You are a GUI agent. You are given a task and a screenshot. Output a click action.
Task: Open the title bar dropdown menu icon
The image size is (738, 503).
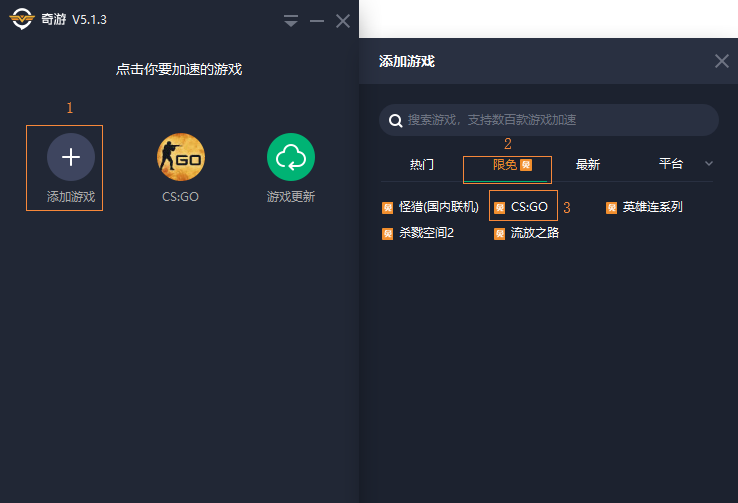tap(291, 21)
